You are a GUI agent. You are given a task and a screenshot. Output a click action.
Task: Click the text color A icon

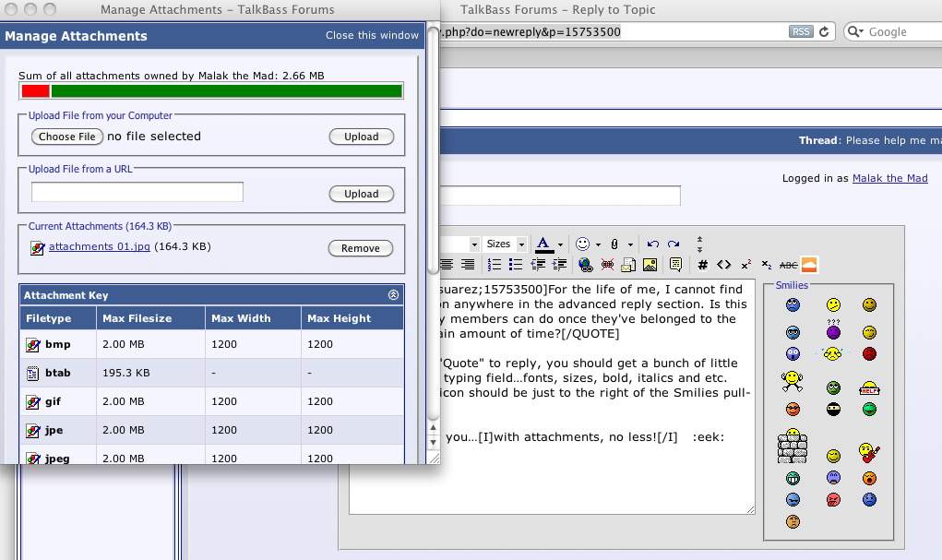tap(543, 244)
